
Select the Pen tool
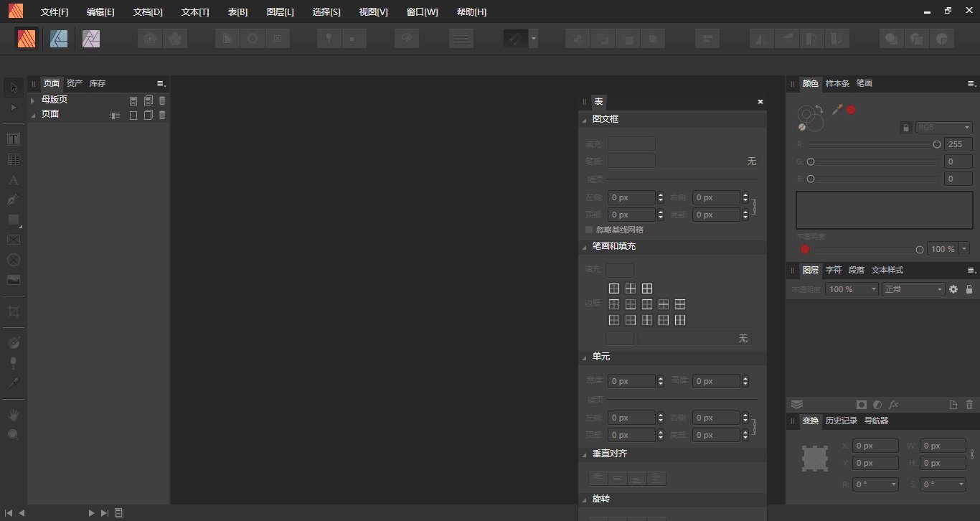pyautogui.click(x=13, y=199)
